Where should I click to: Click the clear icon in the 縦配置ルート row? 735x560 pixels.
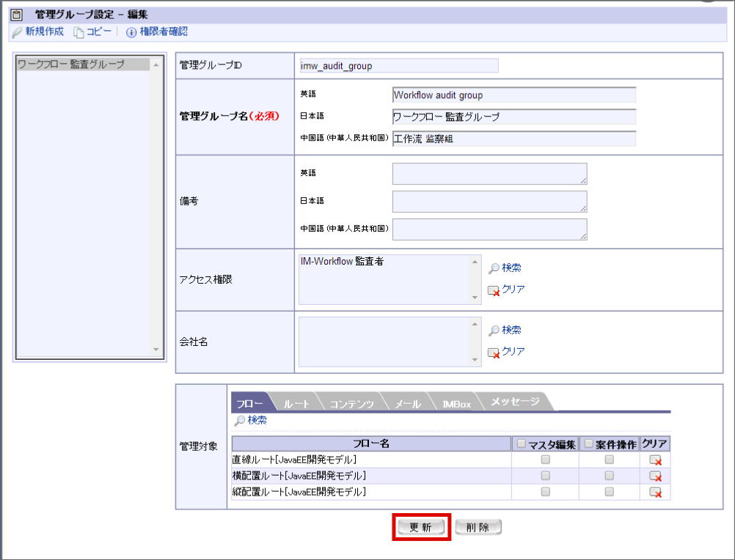click(655, 492)
